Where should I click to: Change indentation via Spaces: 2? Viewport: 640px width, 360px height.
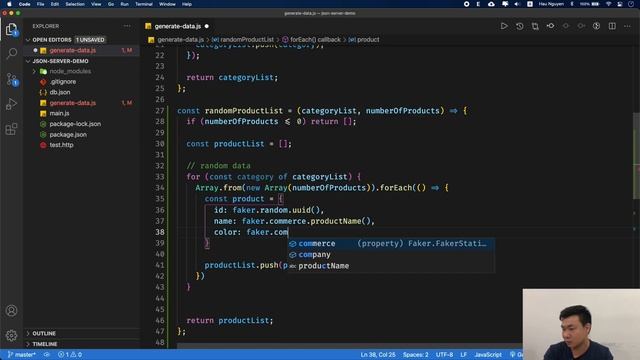(x=416, y=355)
